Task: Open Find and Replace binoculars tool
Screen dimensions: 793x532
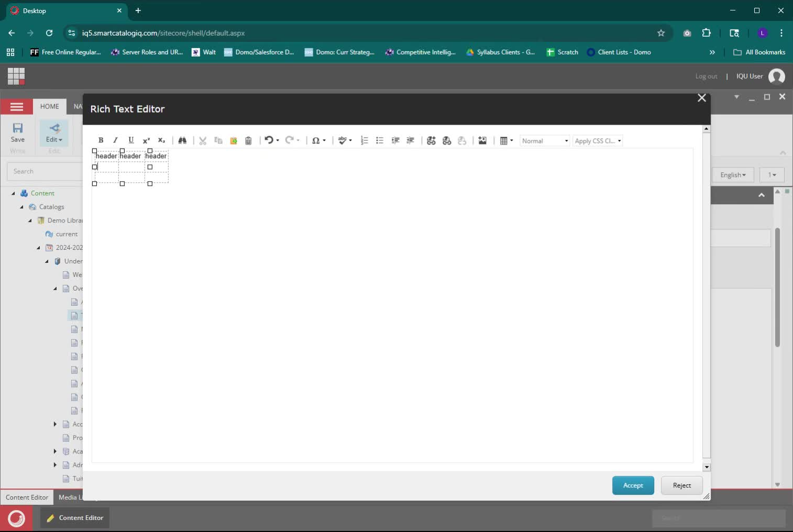Action: (182, 140)
